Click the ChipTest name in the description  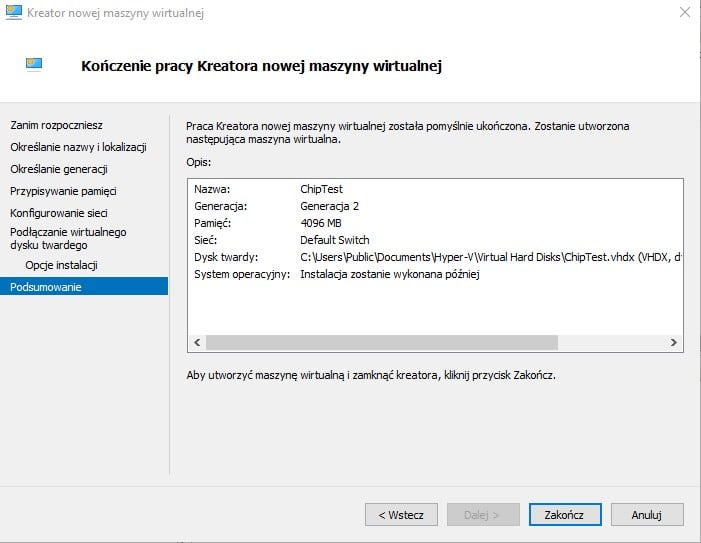click(321, 189)
